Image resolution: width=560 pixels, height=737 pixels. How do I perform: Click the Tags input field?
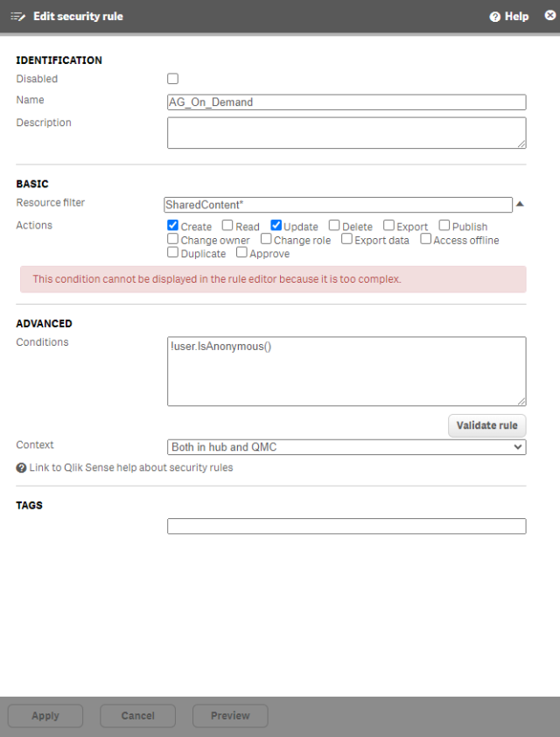click(346, 525)
